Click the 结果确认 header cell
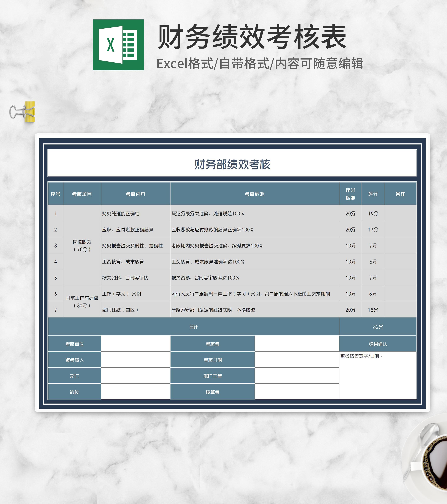 click(x=378, y=344)
